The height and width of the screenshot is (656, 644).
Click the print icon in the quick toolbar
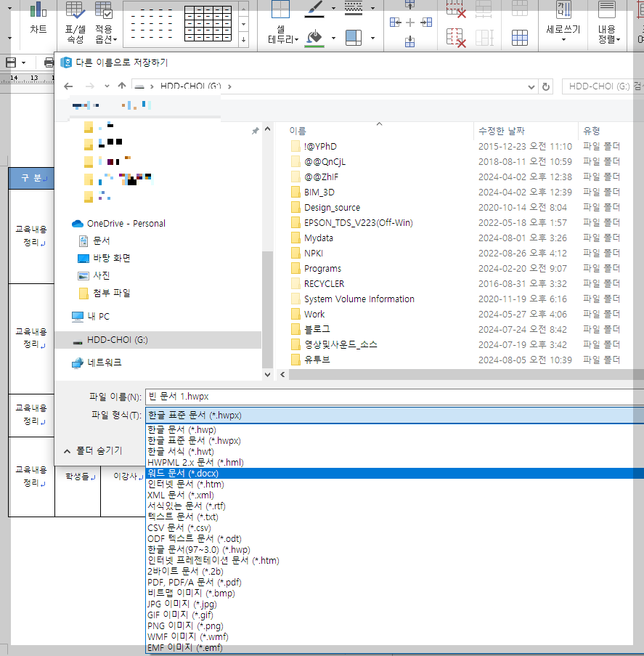(49, 62)
